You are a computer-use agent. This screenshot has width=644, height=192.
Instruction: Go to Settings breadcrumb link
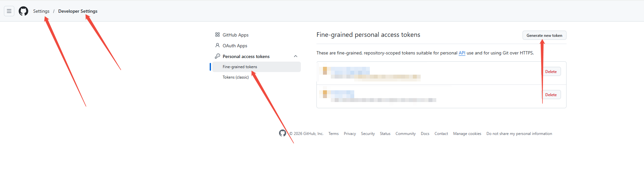point(41,11)
